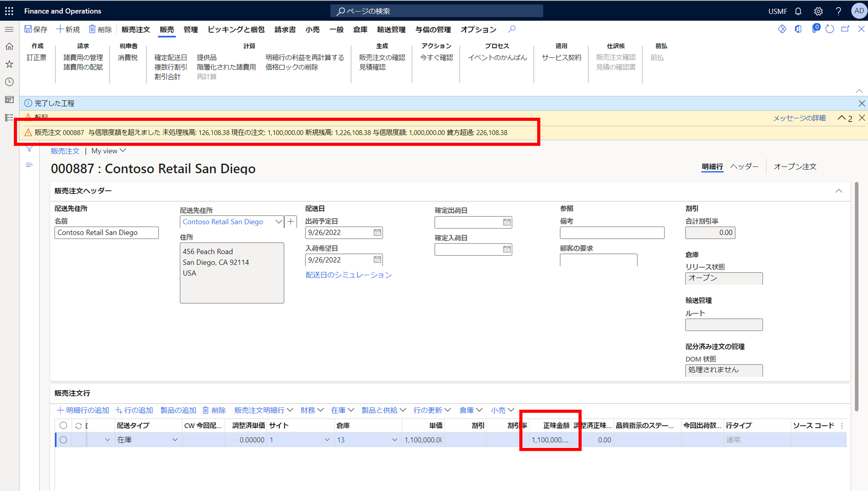
Task: Open the 倉庫 13 dropdown in the line
Action: pos(394,440)
